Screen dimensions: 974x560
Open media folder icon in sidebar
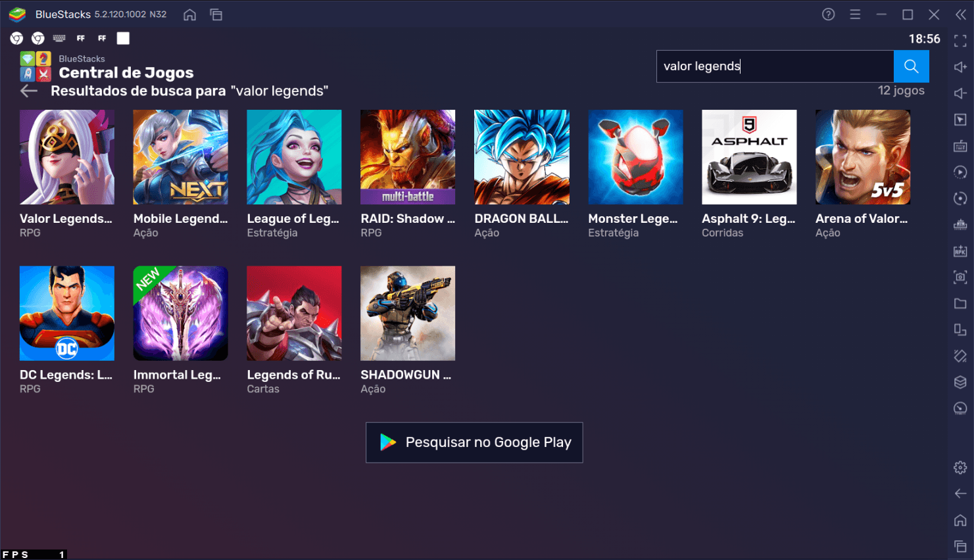[x=960, y=304]
